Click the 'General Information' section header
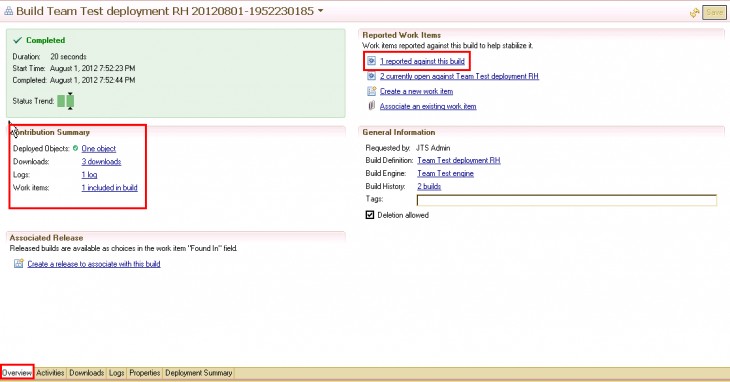 pyautogui.click(x=399, y=132)
